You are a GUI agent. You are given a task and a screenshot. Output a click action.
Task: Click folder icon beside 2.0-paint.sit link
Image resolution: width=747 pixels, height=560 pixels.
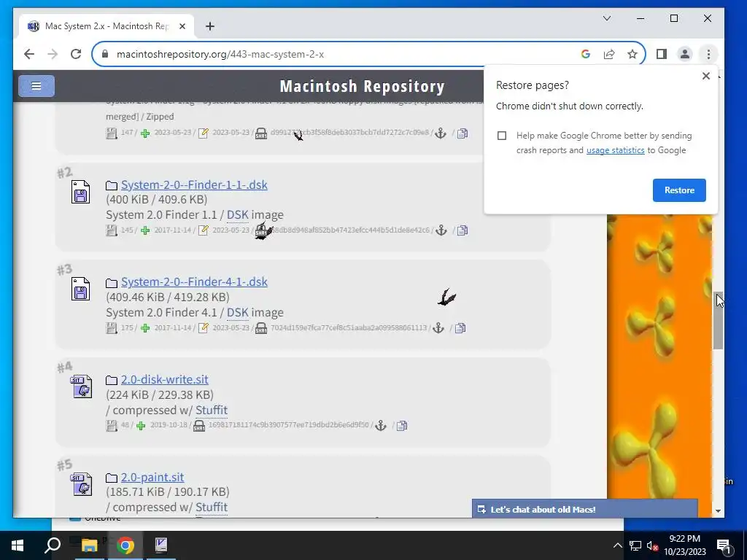(112, 478)
